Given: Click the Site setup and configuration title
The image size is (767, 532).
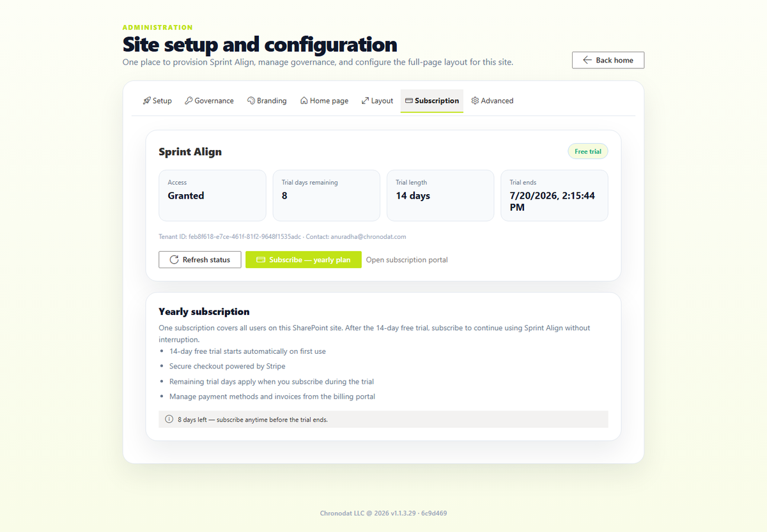Looking at the screenshot, I should pyautogui.click(x=260, y=45).
